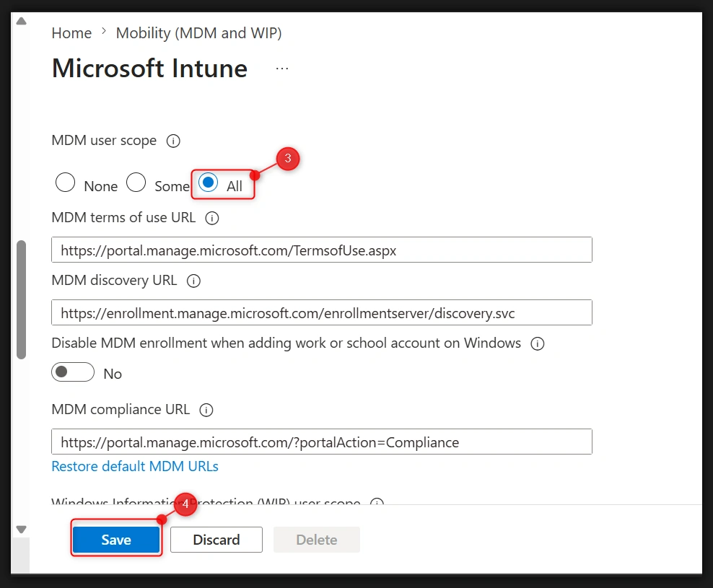The width and height of the screenshot is (713, 588).
Task: Click the Microsoft Intune heading
Action: click(x=149, y=69)
